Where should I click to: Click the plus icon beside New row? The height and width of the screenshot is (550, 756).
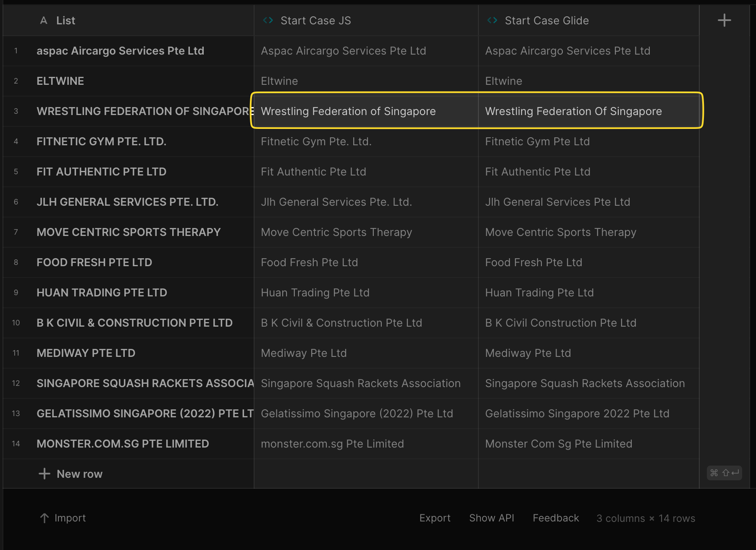click(44, 474)
